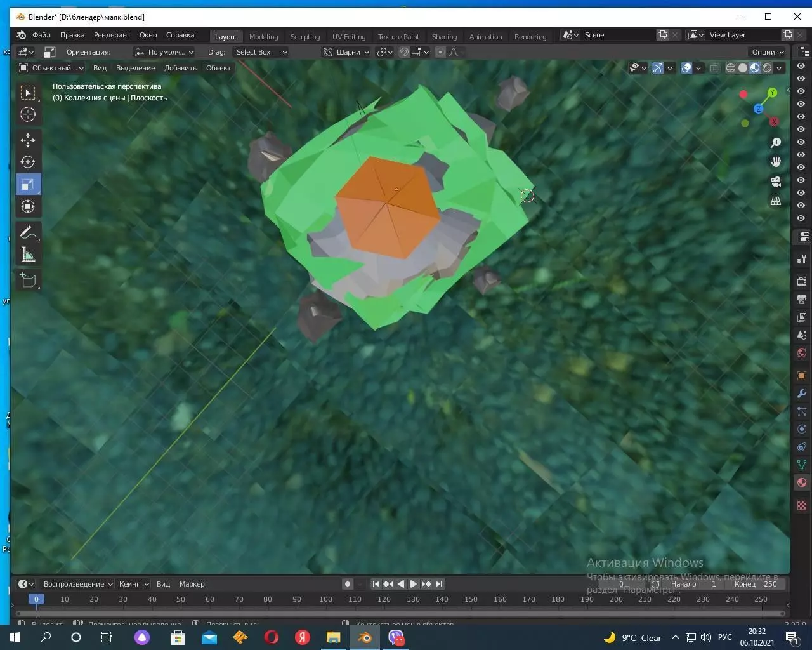
Task: Toggle camera view with the camera icon
Action: pos(775,182)
